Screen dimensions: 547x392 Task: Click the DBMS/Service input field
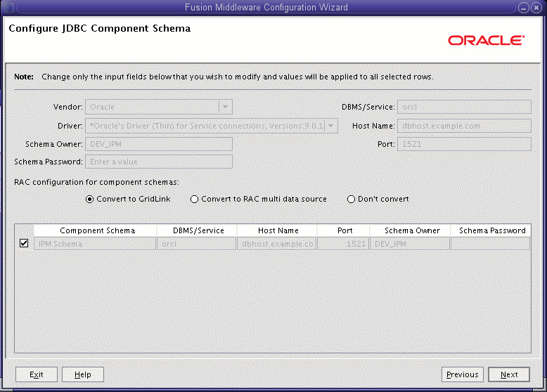(464, 107)
